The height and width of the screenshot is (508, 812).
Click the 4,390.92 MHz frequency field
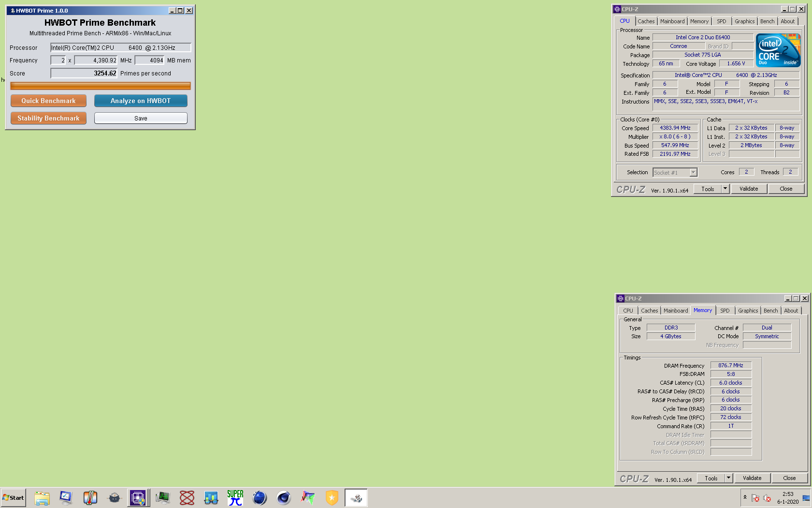click(96, 60)
